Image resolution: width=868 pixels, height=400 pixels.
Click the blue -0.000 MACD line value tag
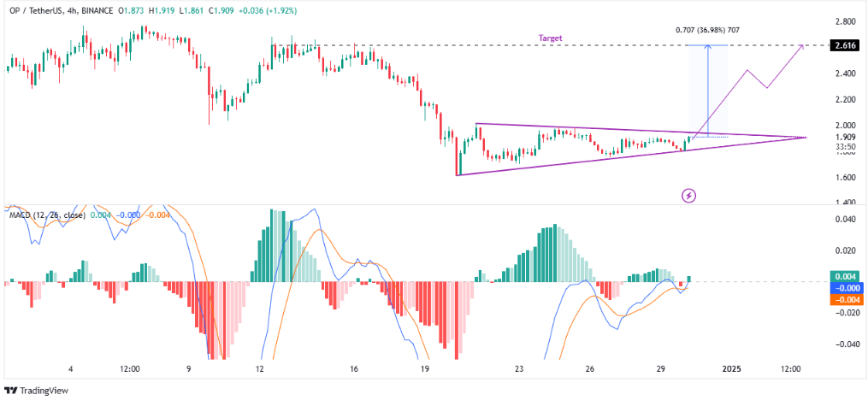tap(847, 288)
